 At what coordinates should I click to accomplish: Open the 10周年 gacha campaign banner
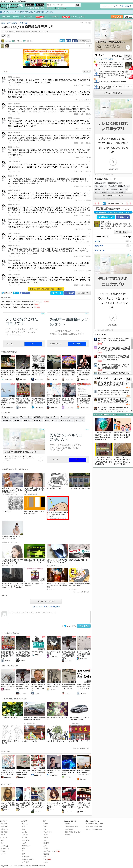46,59
